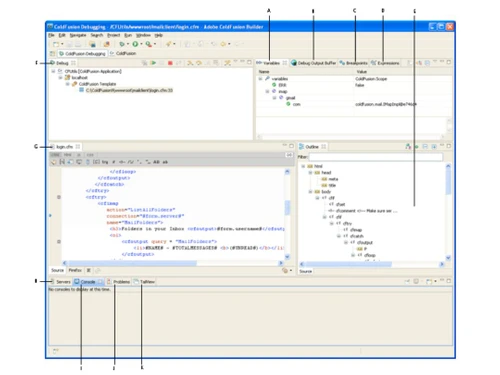Click the Outline expand-all icon
Viewport: 500px width, 375px height.
tap(434, 147)
